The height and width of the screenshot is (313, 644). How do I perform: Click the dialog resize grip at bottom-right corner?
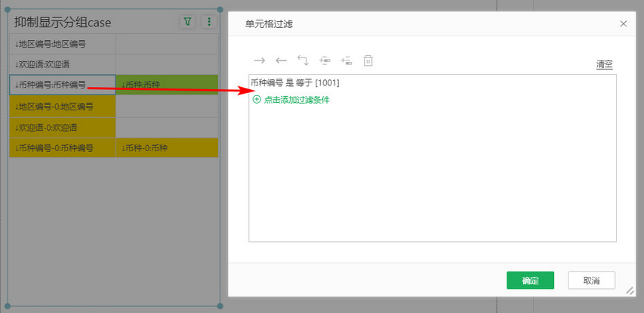point(630,290)
